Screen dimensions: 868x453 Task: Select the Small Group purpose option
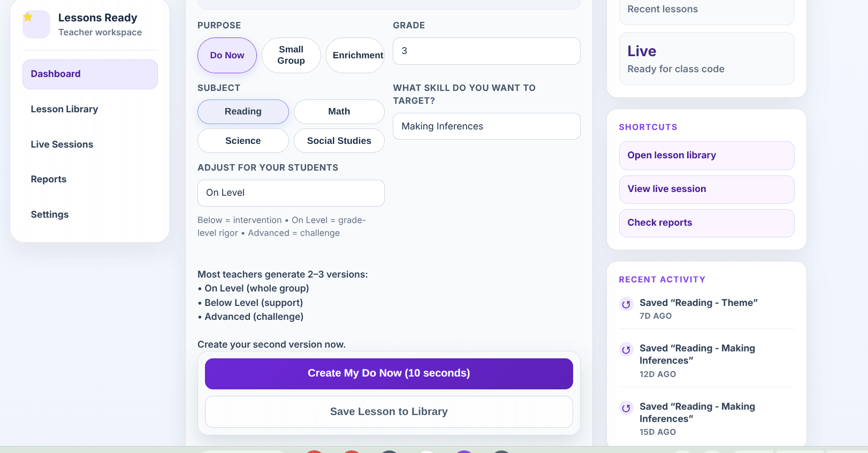point(291,55)
